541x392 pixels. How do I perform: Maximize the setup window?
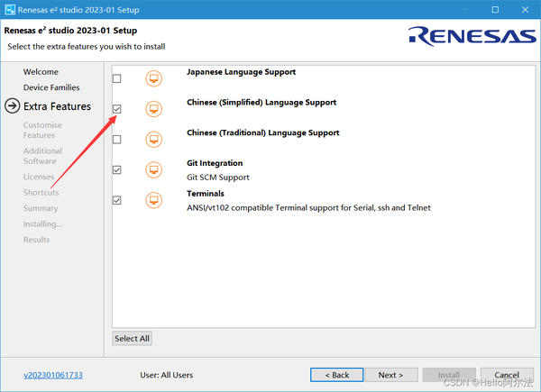point(495,10)
